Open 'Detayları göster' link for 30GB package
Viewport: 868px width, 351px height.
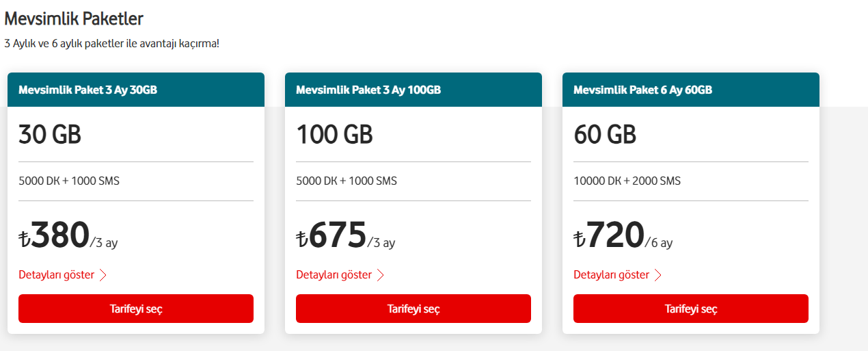[x=57, y=275]
